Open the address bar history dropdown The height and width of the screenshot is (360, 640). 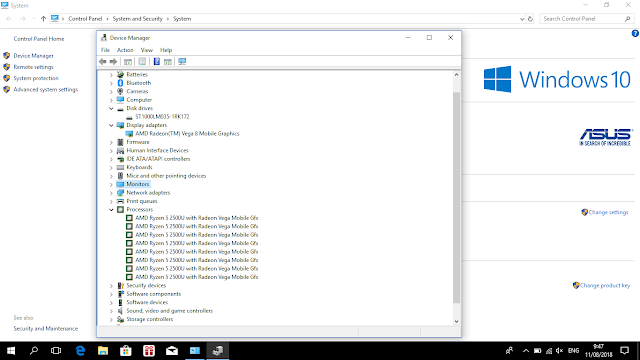click(522, 19)
